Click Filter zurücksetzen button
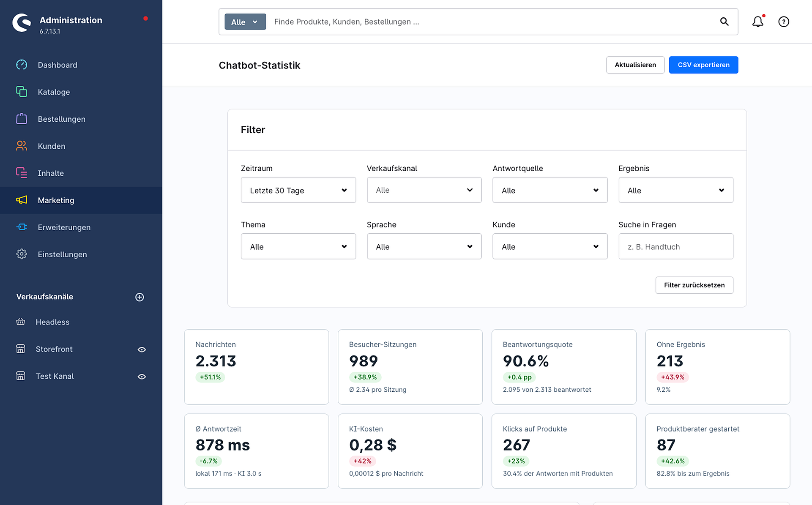The height and width of the screenshot is (505, 812). click(694, 285)
